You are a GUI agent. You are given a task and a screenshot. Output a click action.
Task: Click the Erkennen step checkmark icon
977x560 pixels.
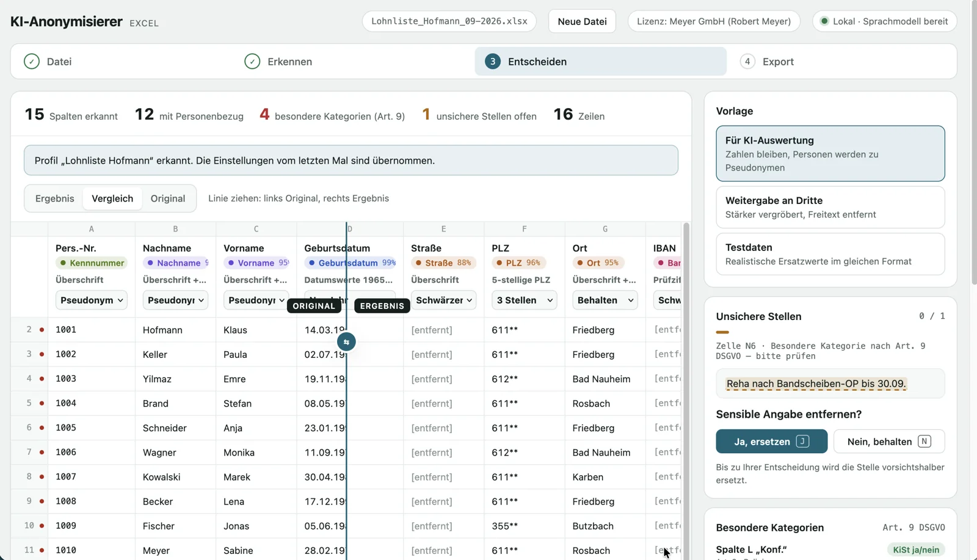(252, 62)
